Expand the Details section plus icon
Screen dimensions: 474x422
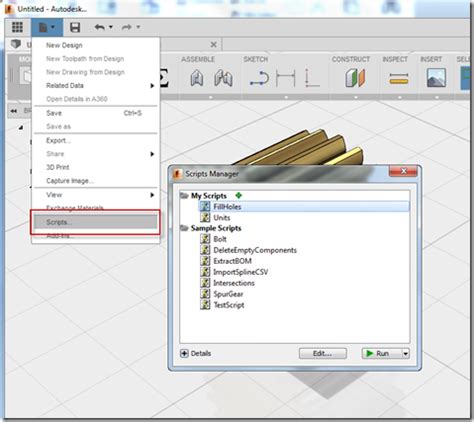pos(184,353)
